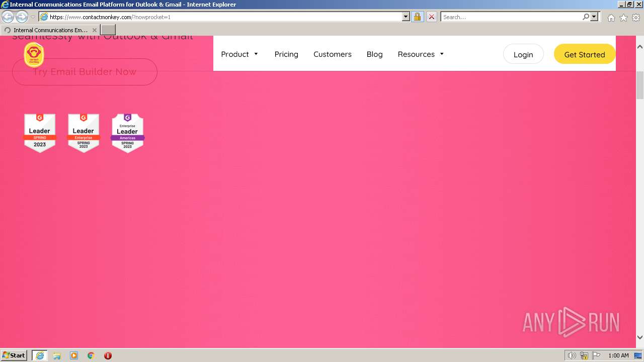Visit the Blog link

tap(374, 54)
